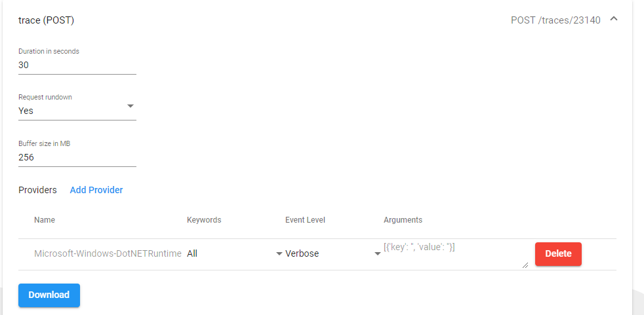Screen dimensions: 644x315
Task: Focus the Duration in seconds field
Action: point(77,65)
